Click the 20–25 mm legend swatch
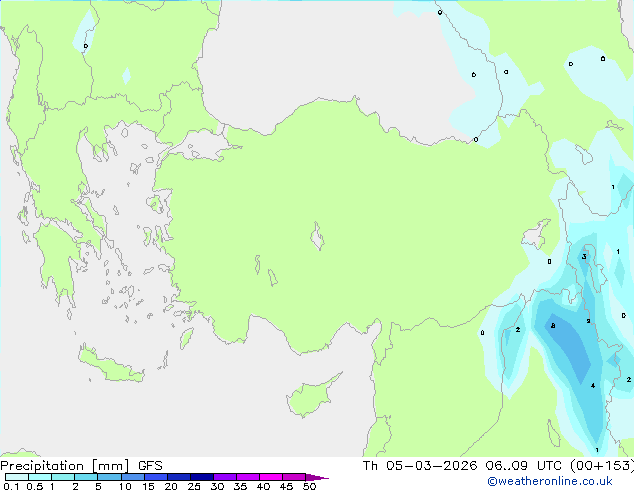 tap(179, 477)
